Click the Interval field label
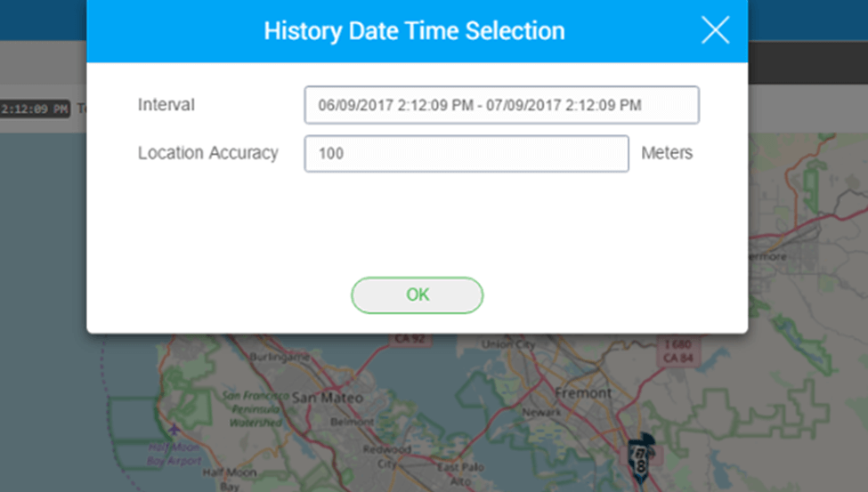868x492 pixels. (x=166, y=105)
